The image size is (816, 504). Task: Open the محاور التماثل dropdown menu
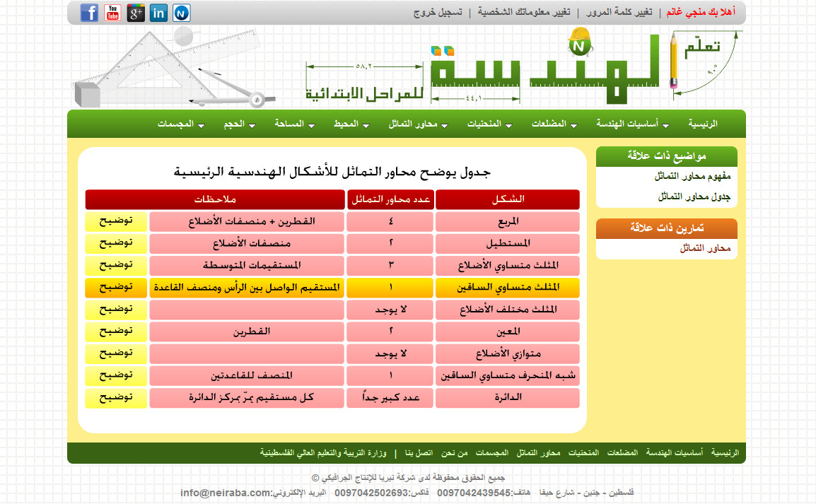coord(418,124)
